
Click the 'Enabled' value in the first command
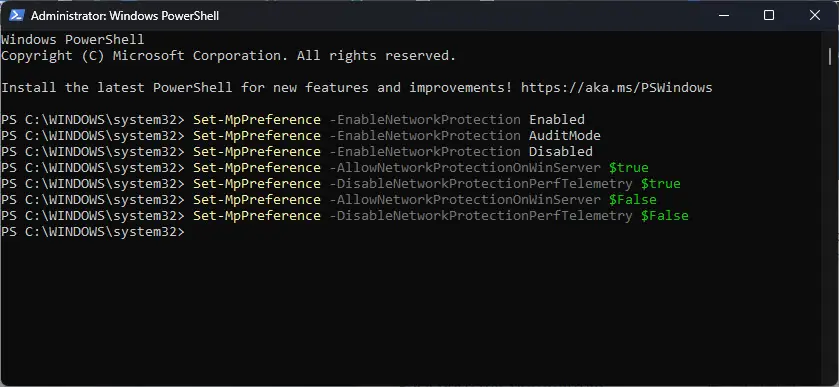[556, 120]
